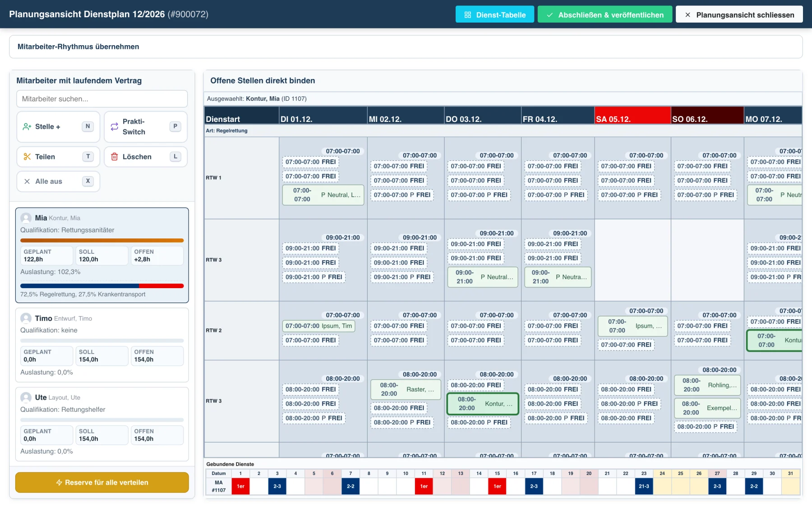Click Ipsum, Tim shift on DI 01.12.
Viewport: 812px width, 508px height.
[318, 326]
